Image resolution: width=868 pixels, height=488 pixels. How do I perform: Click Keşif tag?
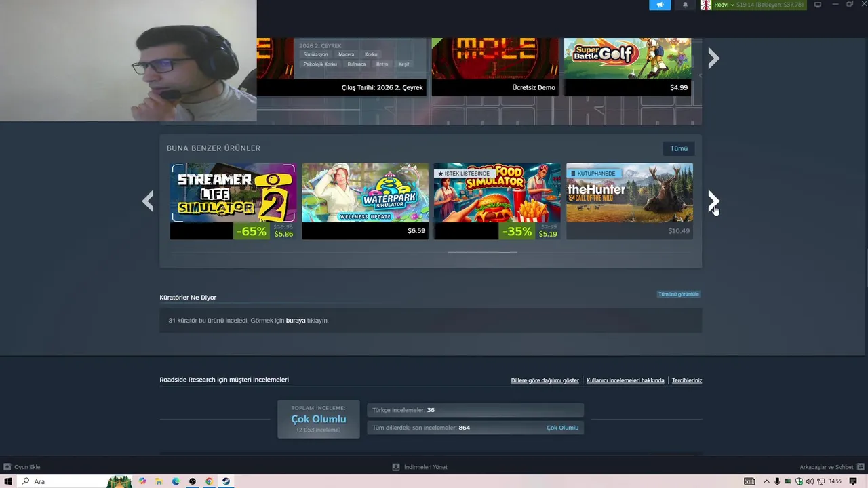[x=404, y=64]
